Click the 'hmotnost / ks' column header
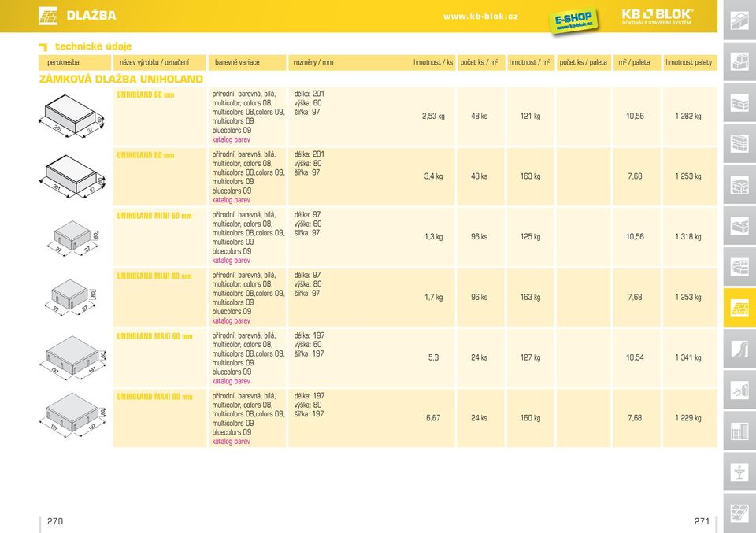Image resolution: width=756 pixels, height=533 pixels. click(433, 62)
